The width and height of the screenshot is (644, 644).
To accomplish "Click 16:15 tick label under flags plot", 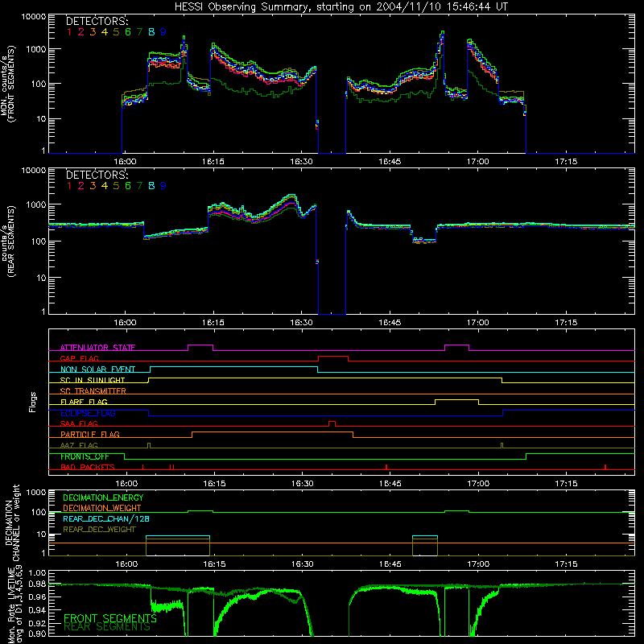I will click(214, 484).
